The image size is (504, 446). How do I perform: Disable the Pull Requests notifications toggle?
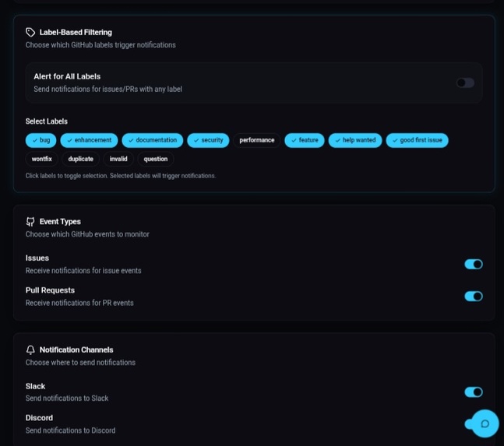474,296
